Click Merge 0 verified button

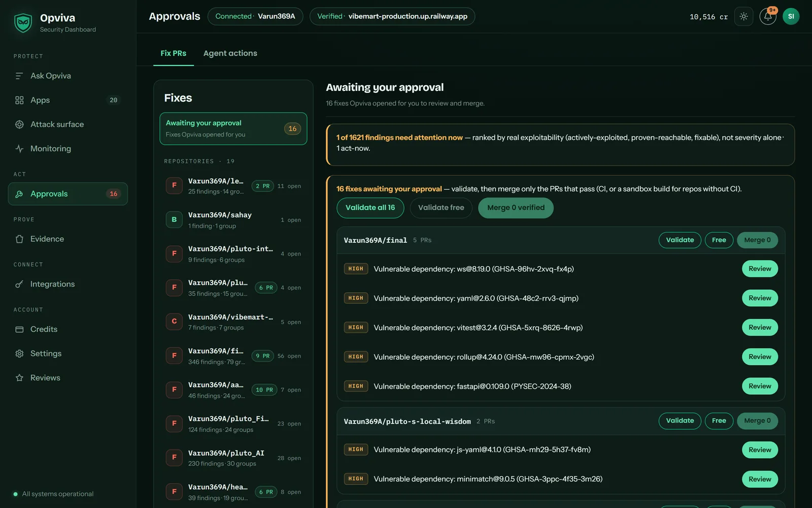pos(516,208)
